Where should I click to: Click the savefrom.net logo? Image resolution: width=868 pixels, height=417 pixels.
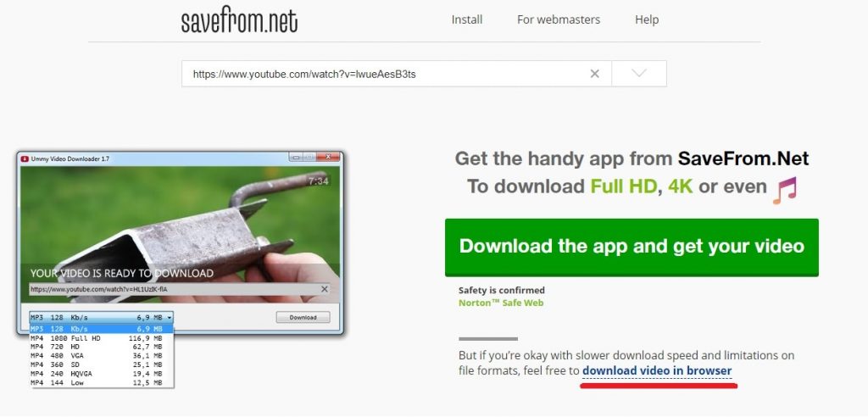(239, 20)
